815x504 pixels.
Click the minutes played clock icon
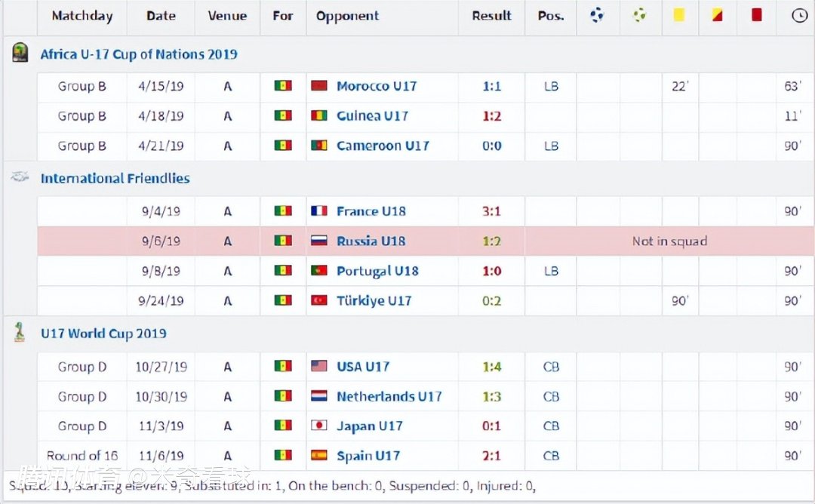(x=799, y=16)
